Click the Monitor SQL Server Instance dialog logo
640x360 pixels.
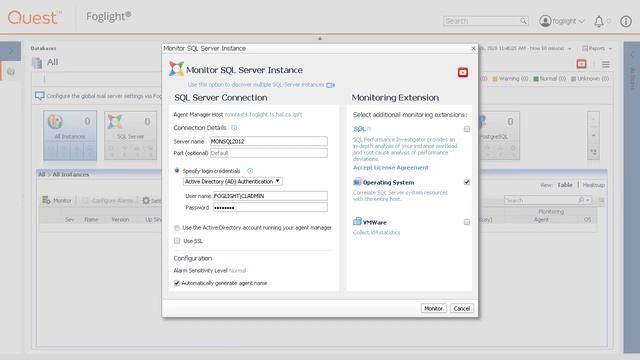tap(176, 69)
